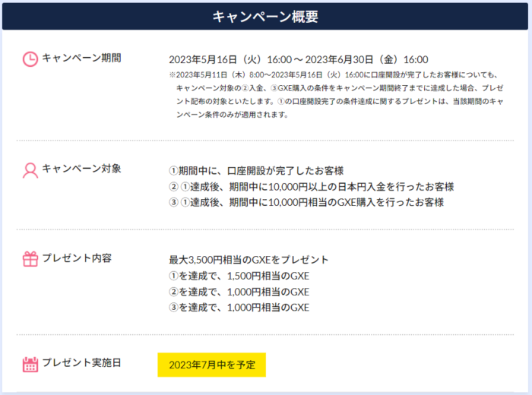Click the text 最大3,500円相当のGXEをプレゼント
Viewport: 532px width, 395px height.
pyautogui.click(x=249, y=260)
